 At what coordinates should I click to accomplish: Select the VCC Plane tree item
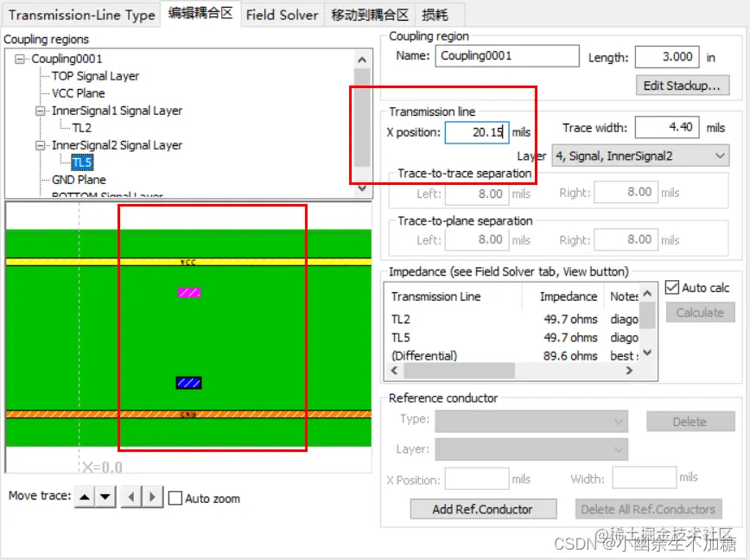[x=79, y=93]
